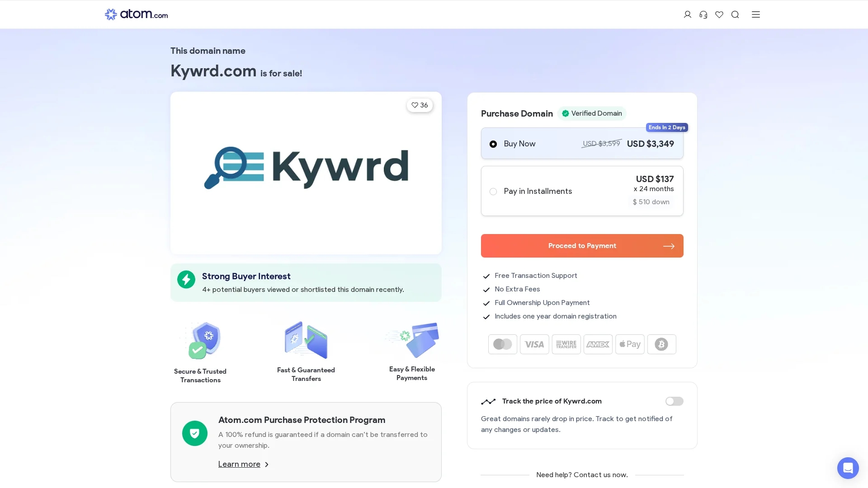Click the green protection shield icon
This screenshot has height=488, width=868.
tap(195, 433)
